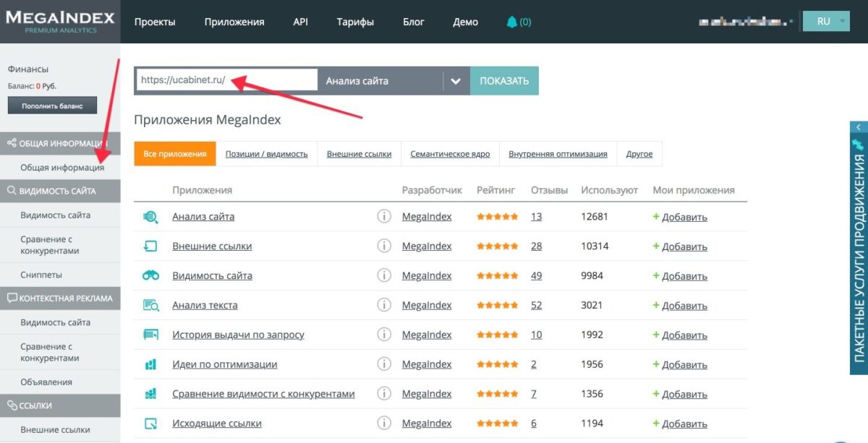This screenshot has height=443, width=868.
Task: Click the Исходящие ссылки app icon
Action: 150,423
